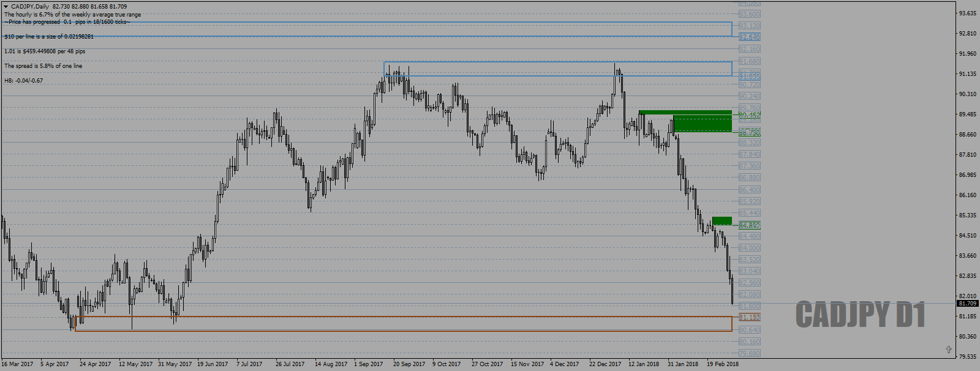Click the 82.560 grid level label
The image size is (980, 371).
click(x=749, y=283)
